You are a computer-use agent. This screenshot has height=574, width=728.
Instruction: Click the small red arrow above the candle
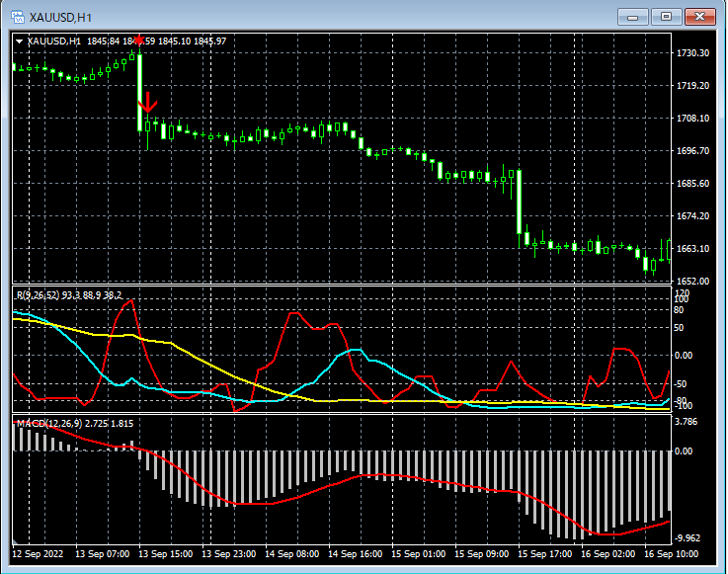click(x=139, y=41)
